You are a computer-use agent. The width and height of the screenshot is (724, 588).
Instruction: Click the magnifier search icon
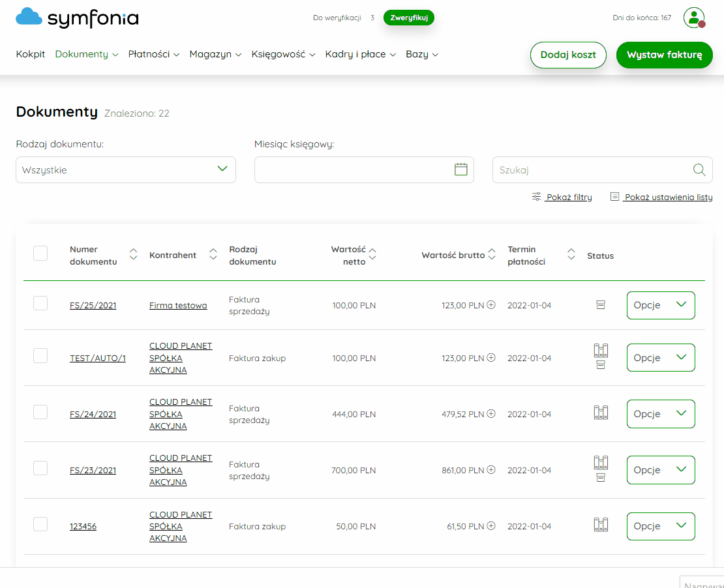699,170
